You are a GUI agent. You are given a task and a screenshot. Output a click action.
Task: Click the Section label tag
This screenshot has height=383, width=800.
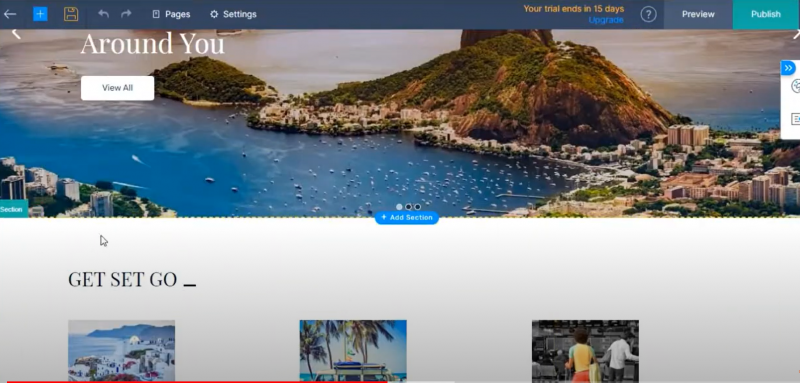point(13,209)
